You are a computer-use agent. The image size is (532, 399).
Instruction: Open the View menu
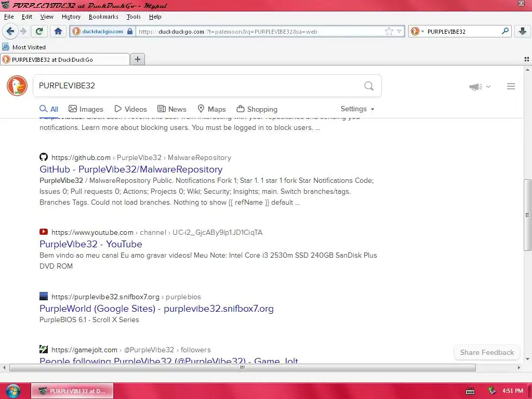point(46,17)
